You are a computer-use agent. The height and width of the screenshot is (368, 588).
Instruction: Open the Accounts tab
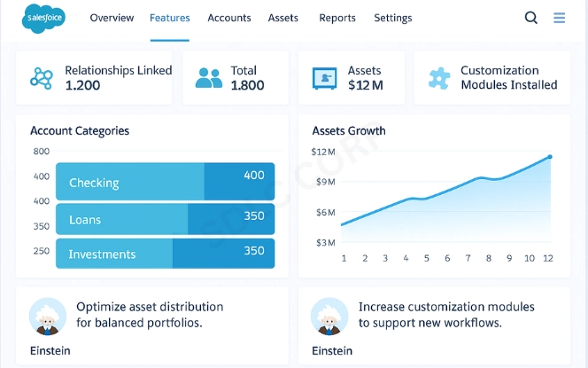click(x=228, y=18)
